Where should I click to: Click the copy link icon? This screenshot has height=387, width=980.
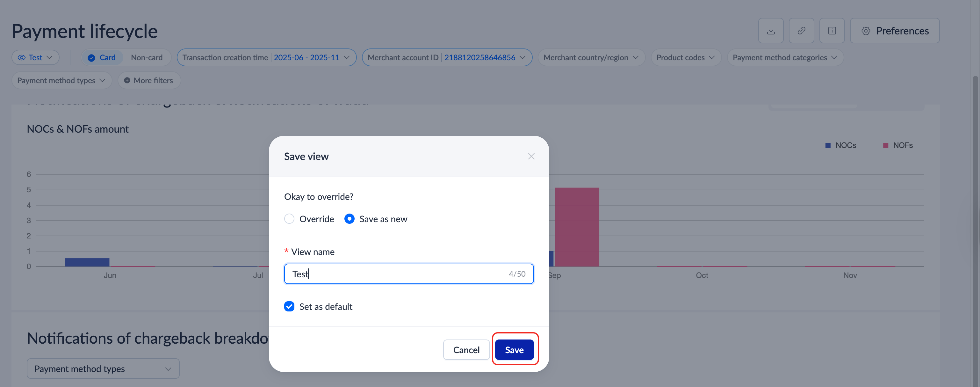[x=801, y=31]
